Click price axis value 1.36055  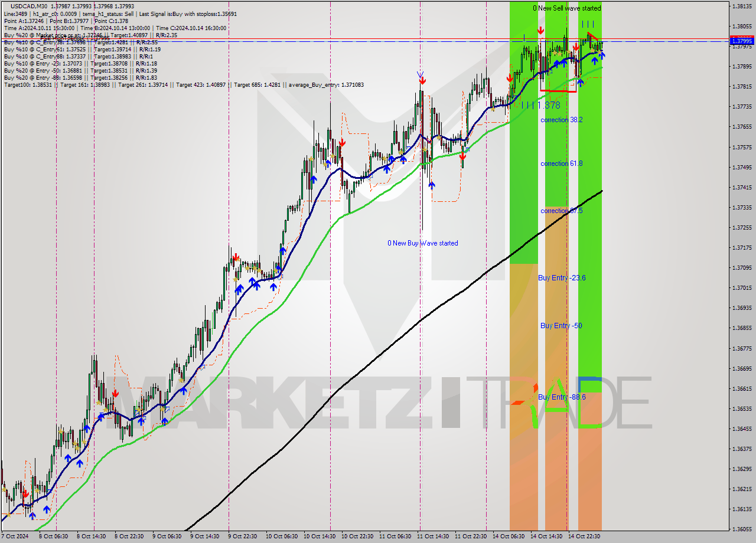(742, 529)
